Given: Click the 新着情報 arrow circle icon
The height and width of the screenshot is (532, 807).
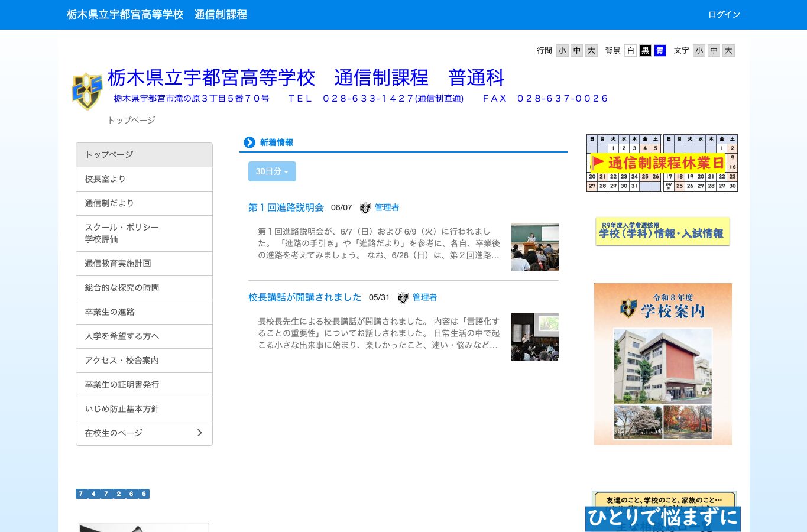Looking at the screenshot, I should [249, 142].
